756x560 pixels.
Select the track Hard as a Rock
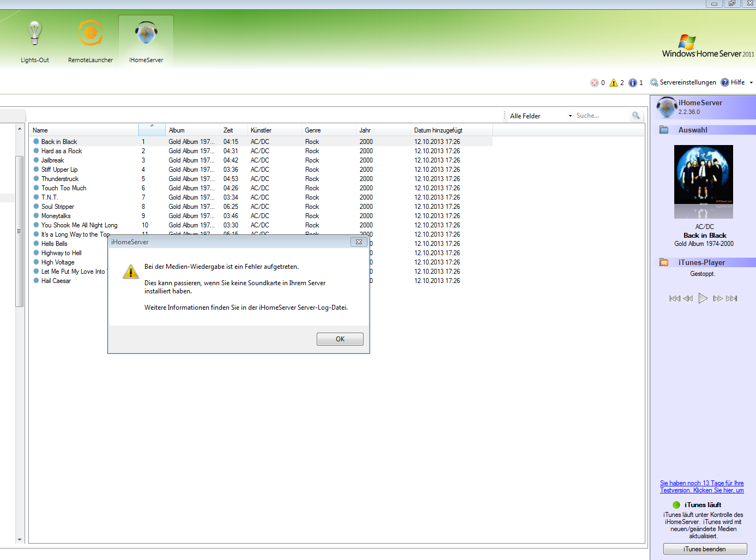[62, 151]
